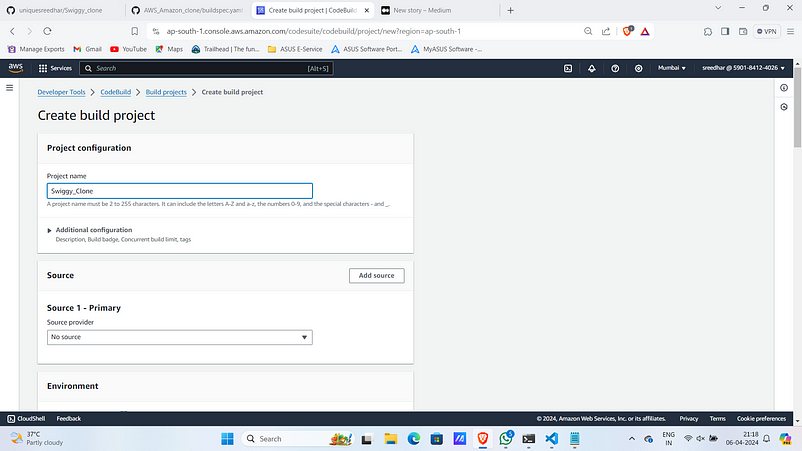Open the MyASUS Software bookmark
Image resolution: width=802 pixels, height=451 pixels.
click(x=447, y=49)
